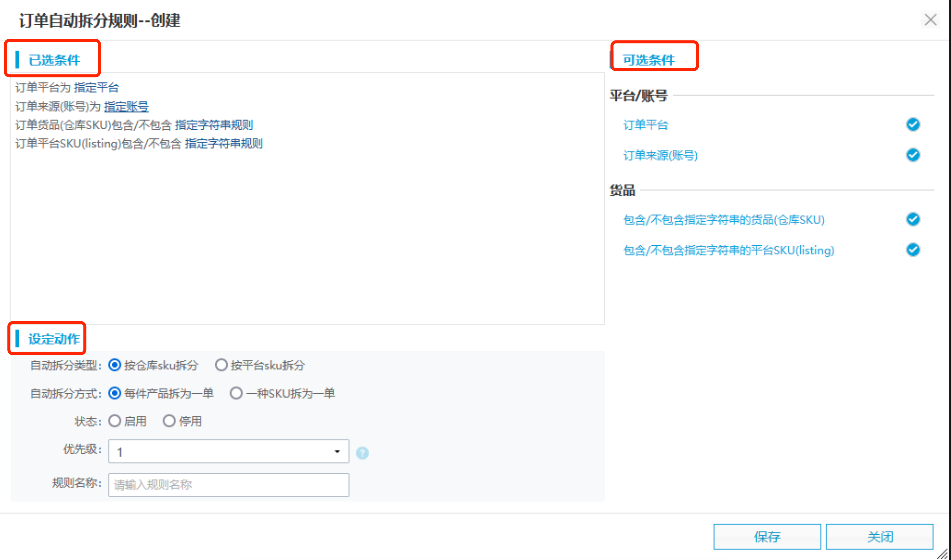The image size is (951, 560).
Task: Disable the rule via 停用 option
Action: [x=169, y=421]
